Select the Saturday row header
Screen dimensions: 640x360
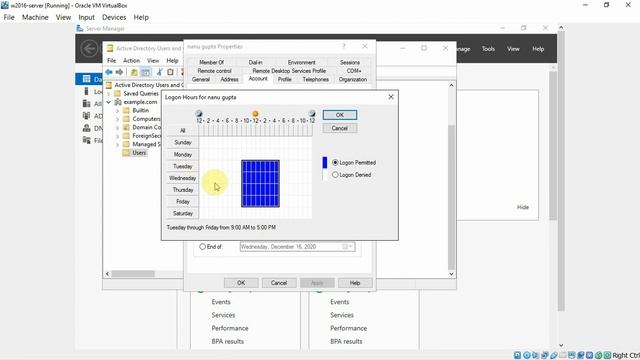pyautogui.click(x=182, y=213)
